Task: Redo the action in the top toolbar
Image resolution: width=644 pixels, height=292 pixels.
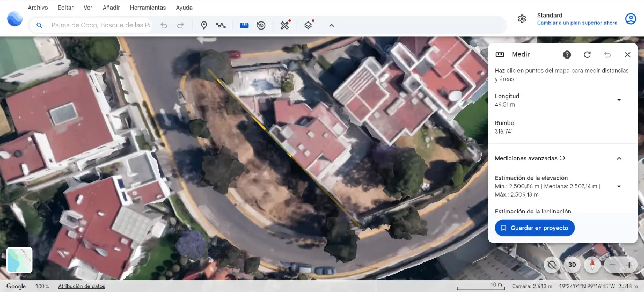Action: [x=180, y=25]
